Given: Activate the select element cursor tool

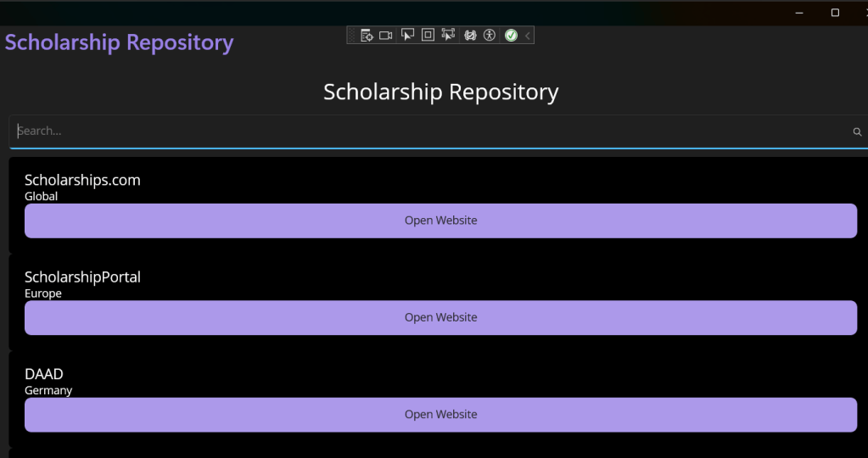Looking at the screenshot, I should (407, 36).
